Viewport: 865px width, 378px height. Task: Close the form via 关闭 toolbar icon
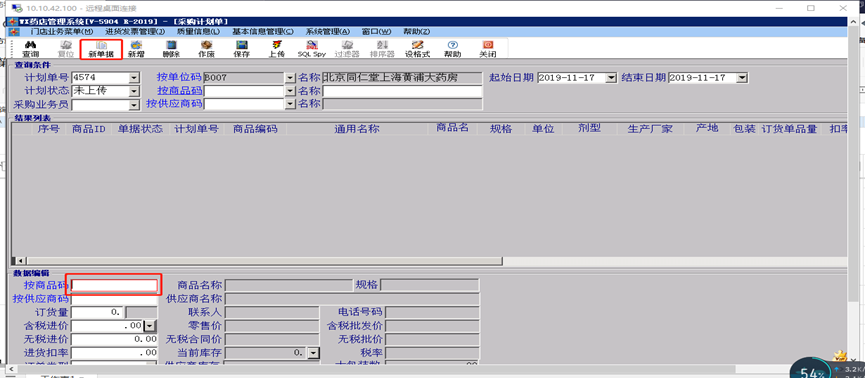[488, 49]
